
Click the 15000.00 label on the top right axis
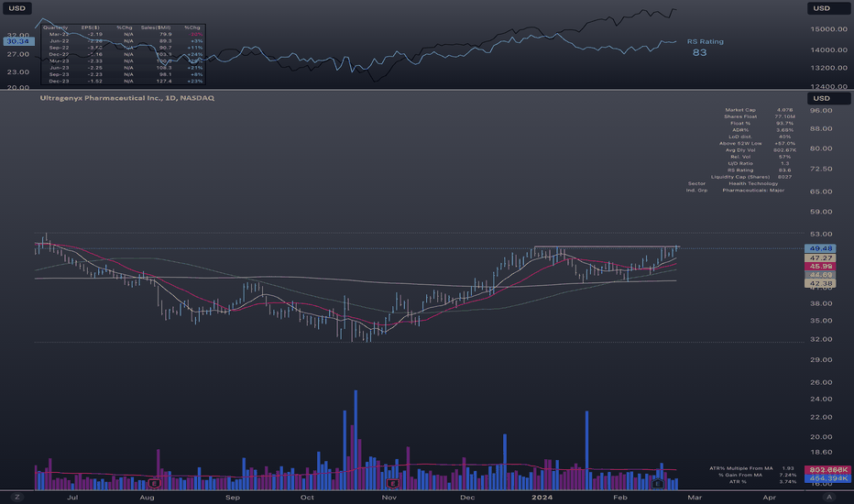829,29
